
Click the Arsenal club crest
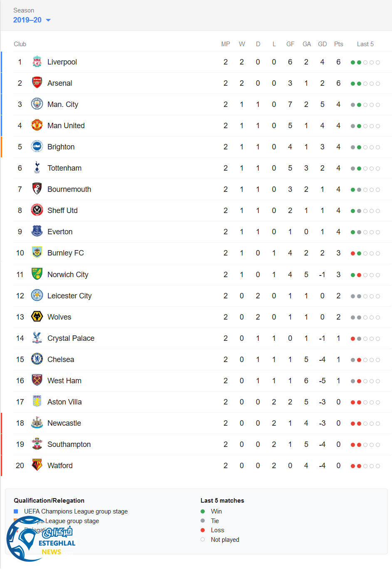[x=37, y=83]
